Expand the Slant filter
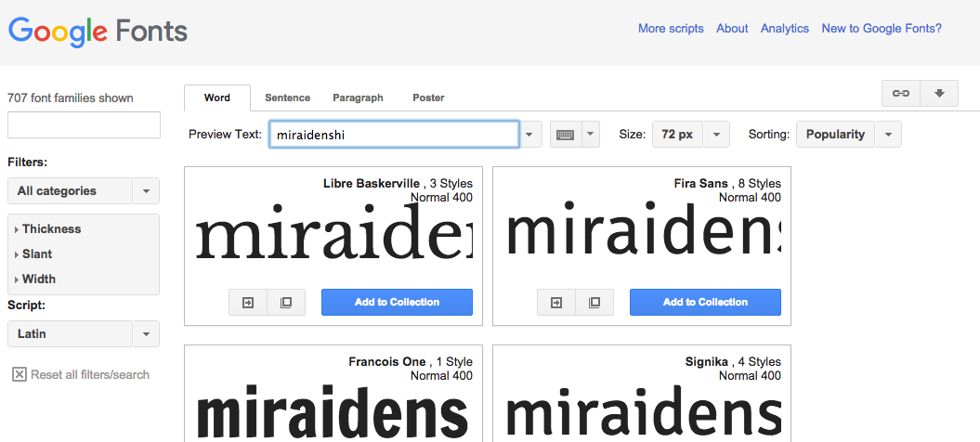This screenshot has width=980, height=442. (x=37, y=254)
